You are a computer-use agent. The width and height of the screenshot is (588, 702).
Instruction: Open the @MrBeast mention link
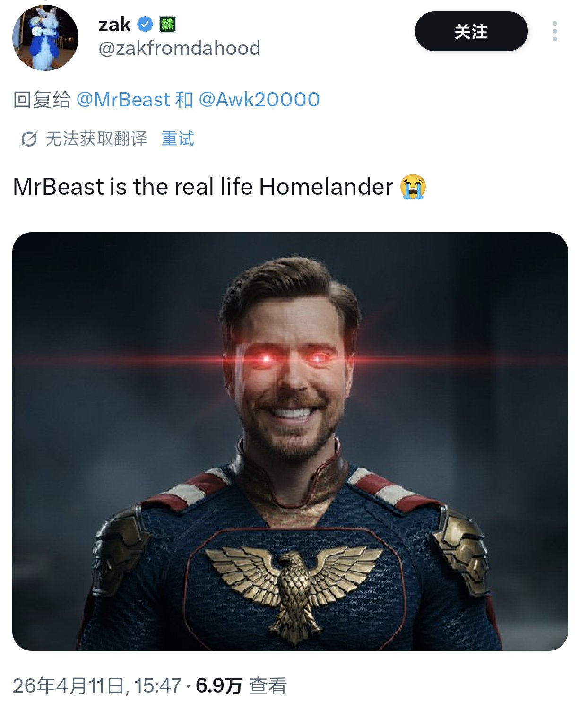coord(123,100)
